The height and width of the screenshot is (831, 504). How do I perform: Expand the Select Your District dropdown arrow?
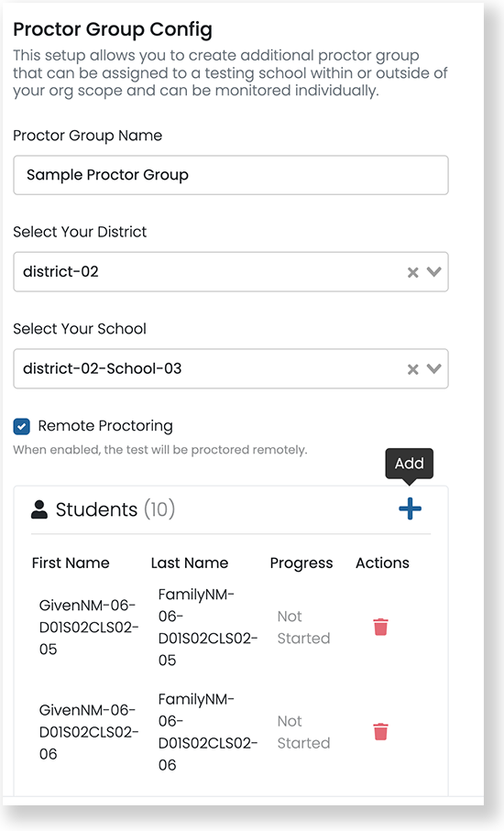tap(434, 272)
